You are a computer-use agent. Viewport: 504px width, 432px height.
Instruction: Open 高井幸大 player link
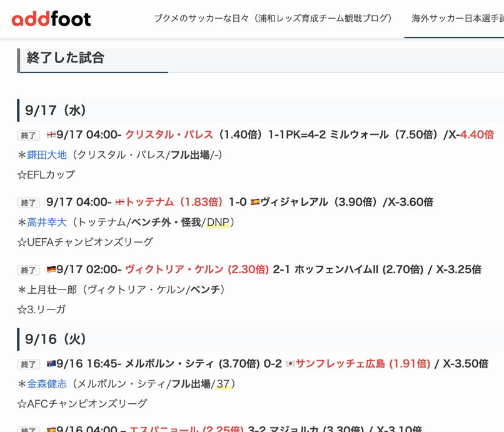(x=47, y=222)
